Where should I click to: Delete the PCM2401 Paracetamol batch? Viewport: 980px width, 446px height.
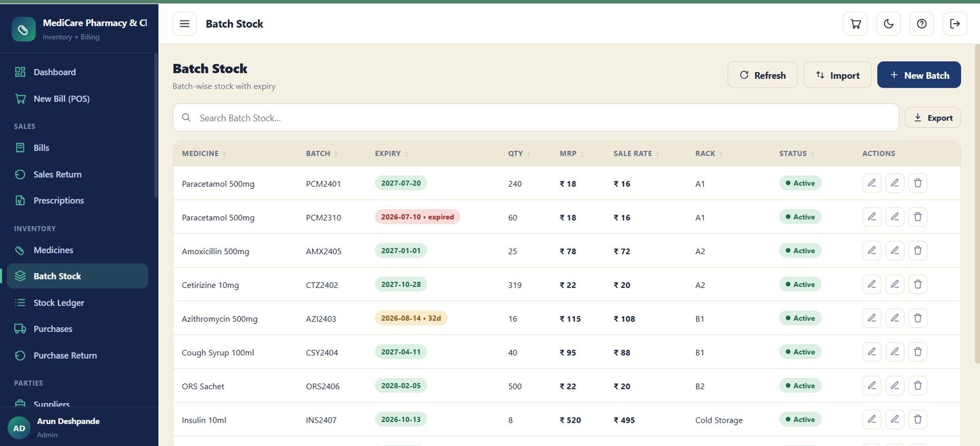(918, 183)
